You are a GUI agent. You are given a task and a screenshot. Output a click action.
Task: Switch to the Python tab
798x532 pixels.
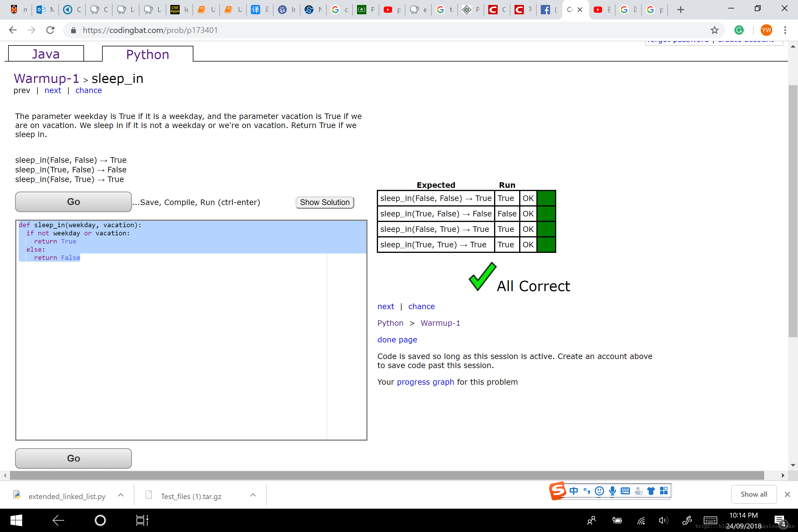[147, 55]
